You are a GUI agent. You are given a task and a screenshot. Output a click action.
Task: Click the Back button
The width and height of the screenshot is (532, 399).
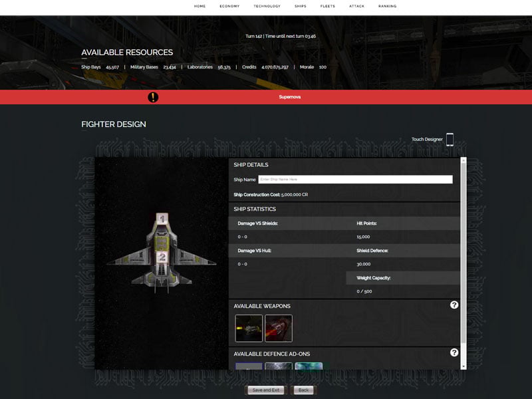click(x=304, y=390)
